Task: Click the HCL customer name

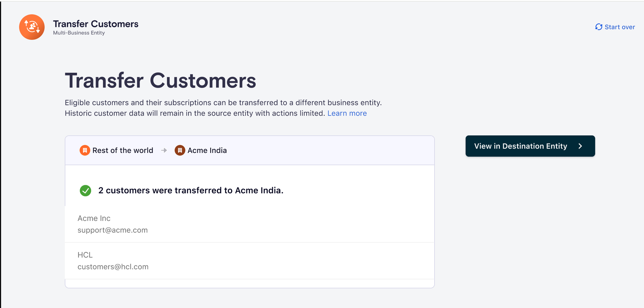Action: (x=85, y=255)
